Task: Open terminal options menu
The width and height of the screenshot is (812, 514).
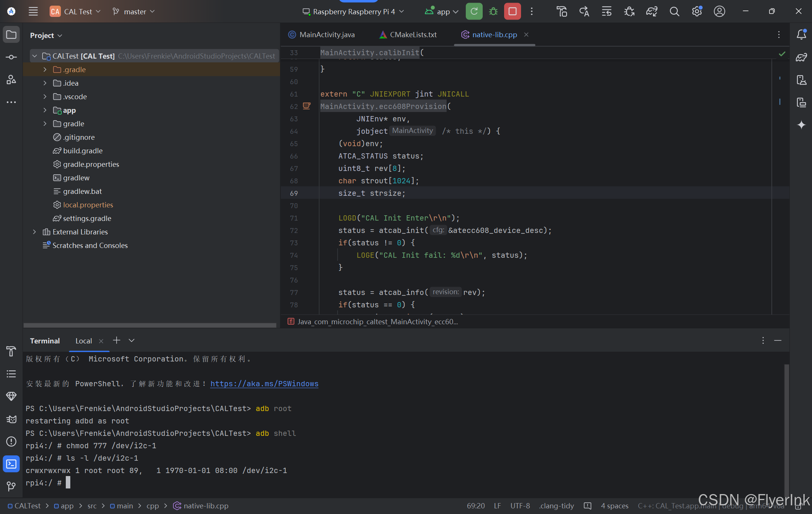Action: pyautogui.click(x=763, y=340)
